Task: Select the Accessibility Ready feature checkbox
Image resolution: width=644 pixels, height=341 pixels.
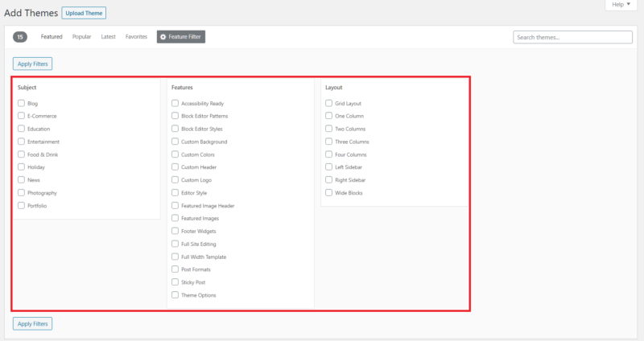Action: coord(175,103)
